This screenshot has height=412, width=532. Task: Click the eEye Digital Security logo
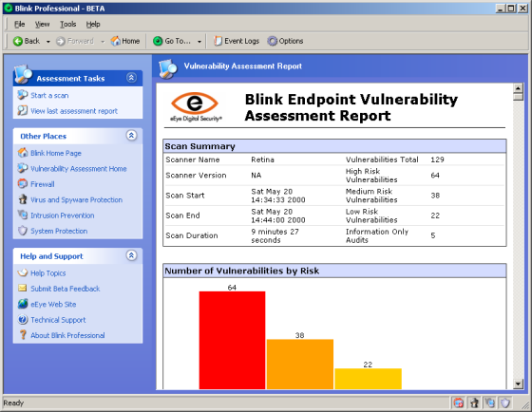coord(196,106)
